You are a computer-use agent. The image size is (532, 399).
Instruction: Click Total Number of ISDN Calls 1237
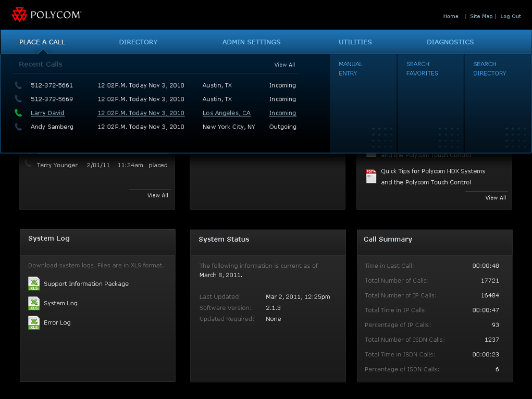click(x=492, y=340)
